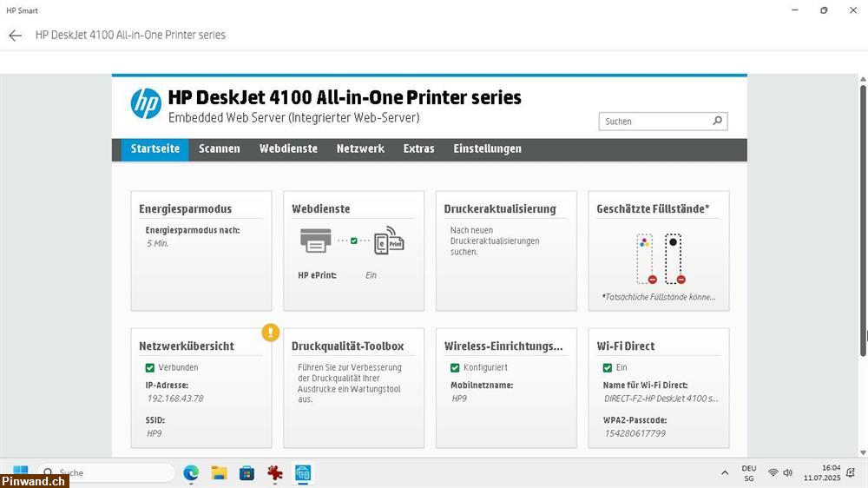
Task: Show hidden tray icons chevron
Action: click(725, 472)
